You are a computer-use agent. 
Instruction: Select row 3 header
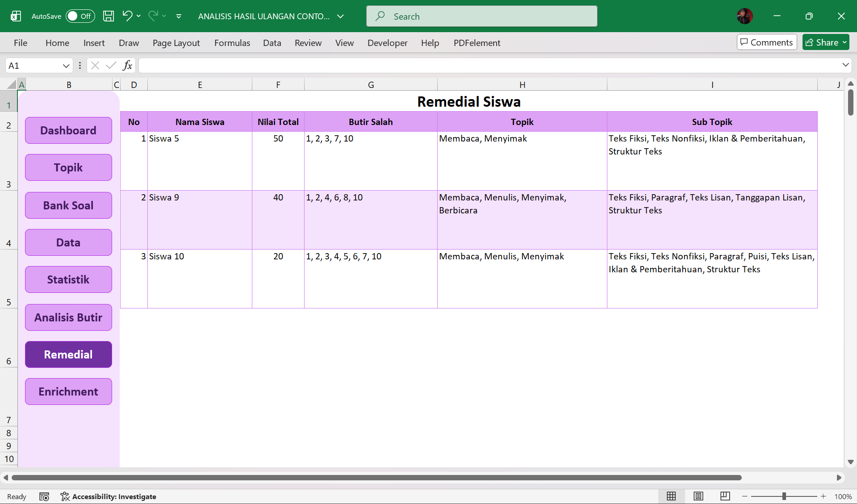point(8,161)
